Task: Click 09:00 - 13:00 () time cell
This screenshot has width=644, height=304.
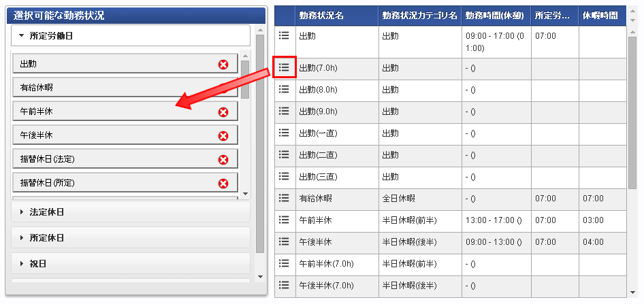Action: pos(496,243)
